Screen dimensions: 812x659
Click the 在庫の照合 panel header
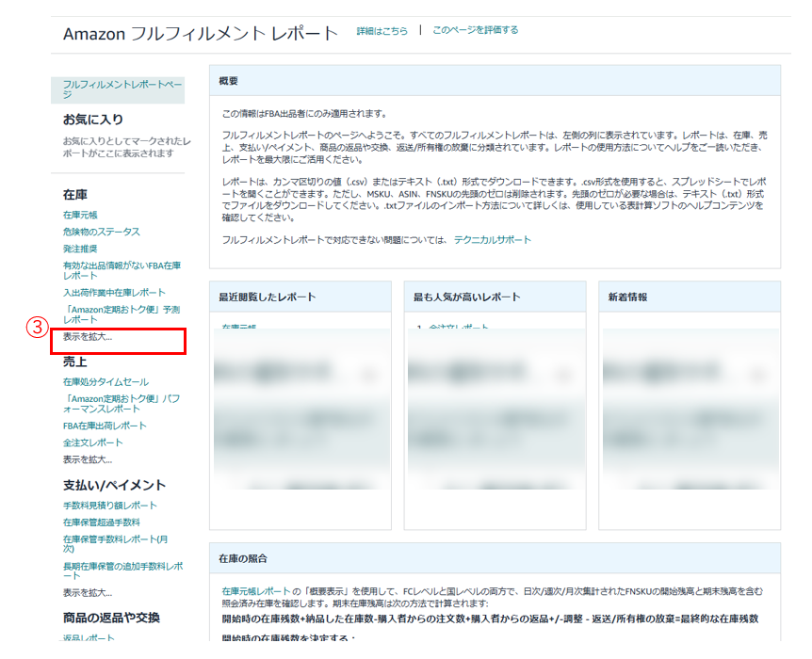pos(495,558)
